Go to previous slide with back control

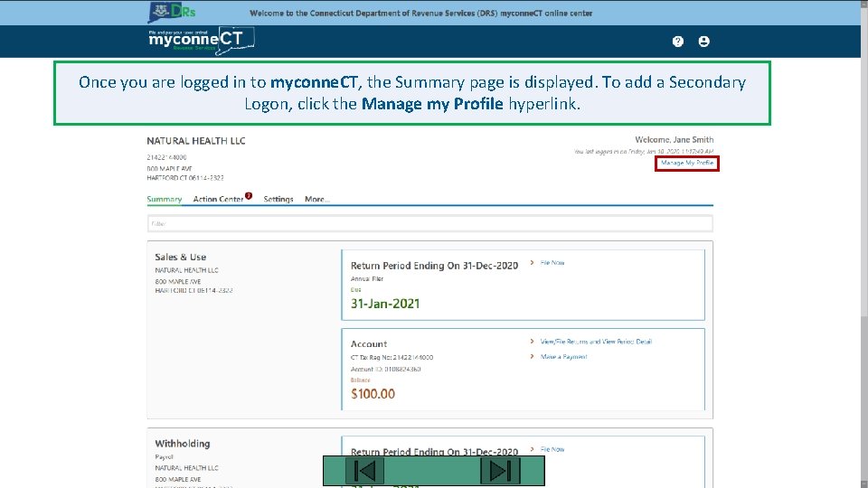point(364,471)
